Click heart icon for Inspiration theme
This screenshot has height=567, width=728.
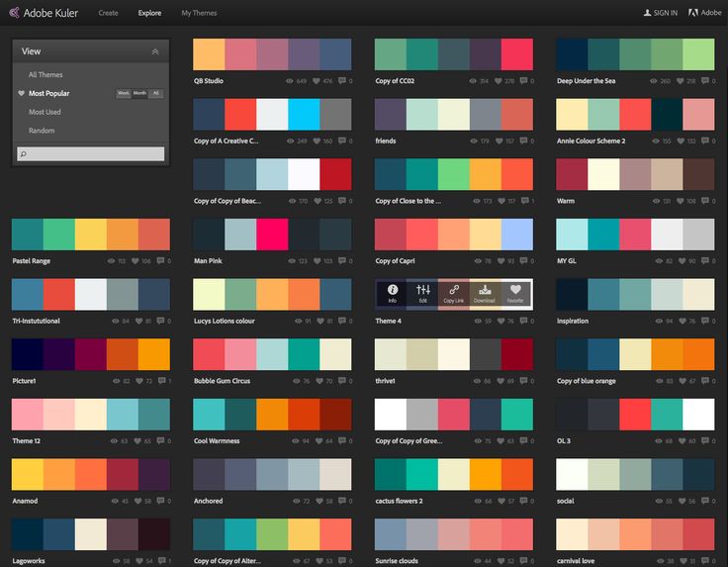point(682,321)
